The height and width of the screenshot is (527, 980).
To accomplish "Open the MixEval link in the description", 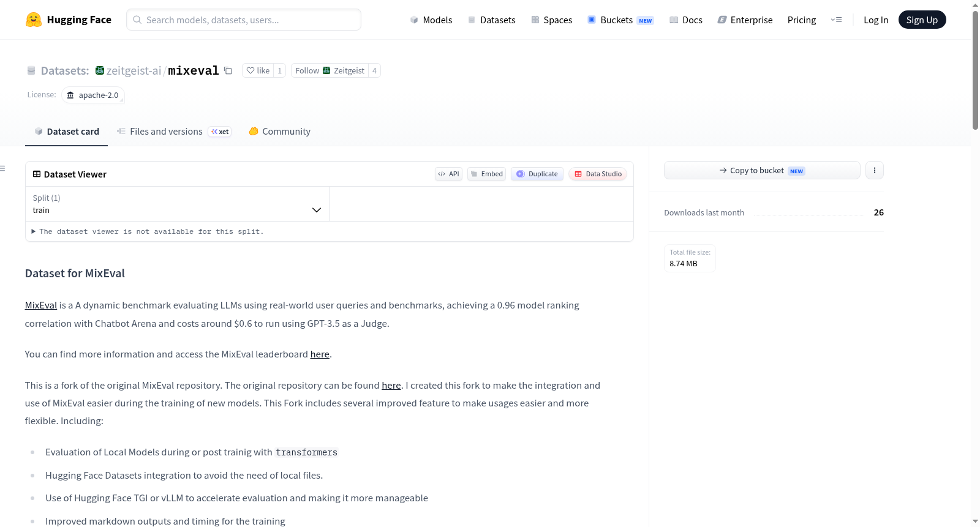I will 41,305.
